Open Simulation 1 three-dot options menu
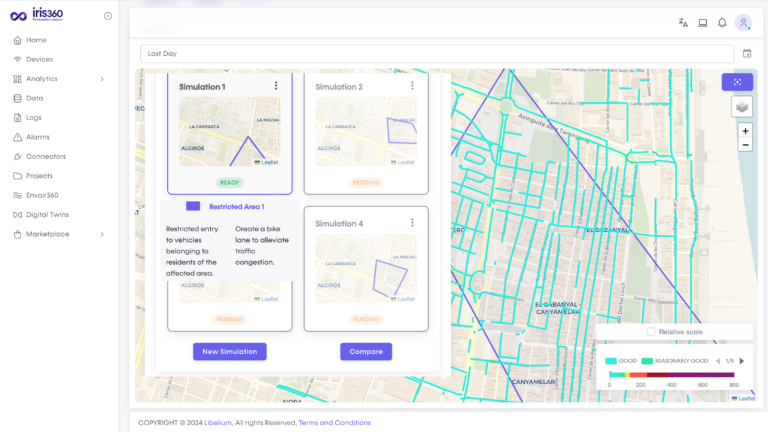Image resolution: width=768 pixels, height=432 pixels. tap(276, 86)
